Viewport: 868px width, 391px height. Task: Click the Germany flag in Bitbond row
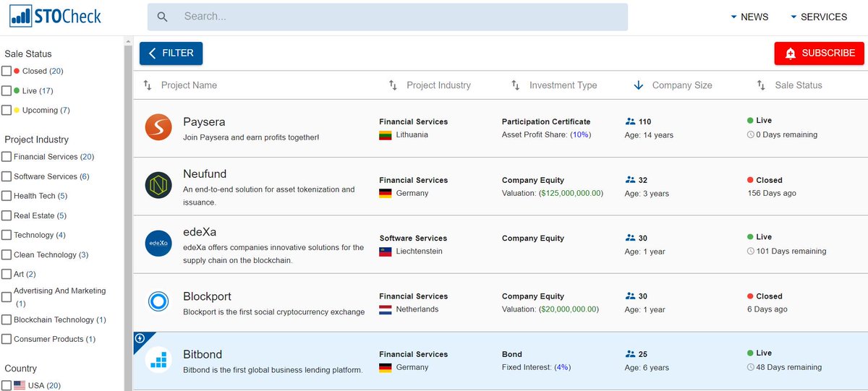coord(386,368)
